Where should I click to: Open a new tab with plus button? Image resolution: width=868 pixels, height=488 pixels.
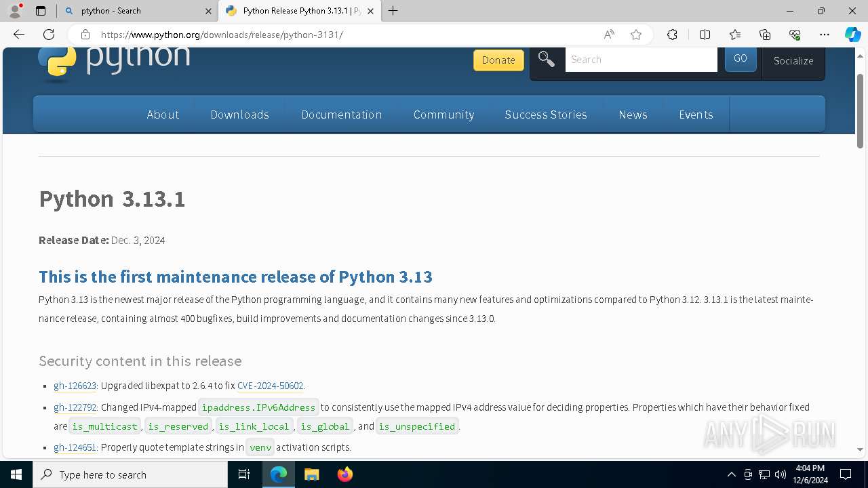[x=393, y=10]
